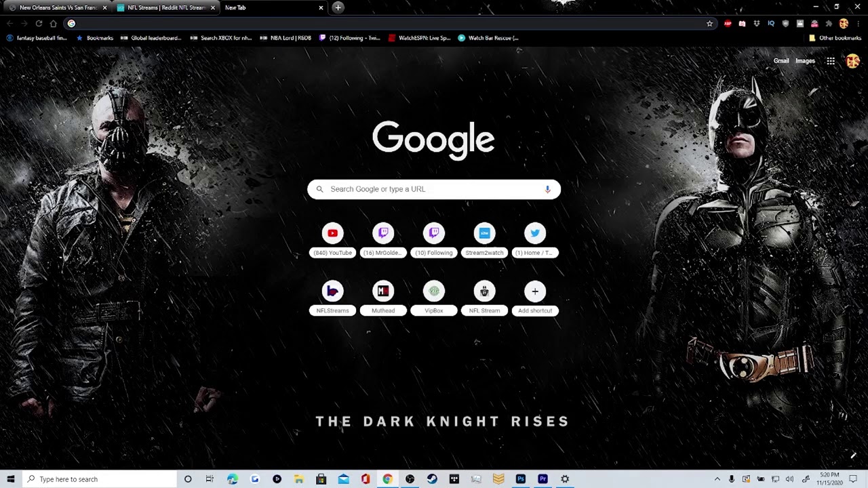Open the Chrome three-dot menu
The height and width of the screenshot is (488, 868).
point(859,24)
